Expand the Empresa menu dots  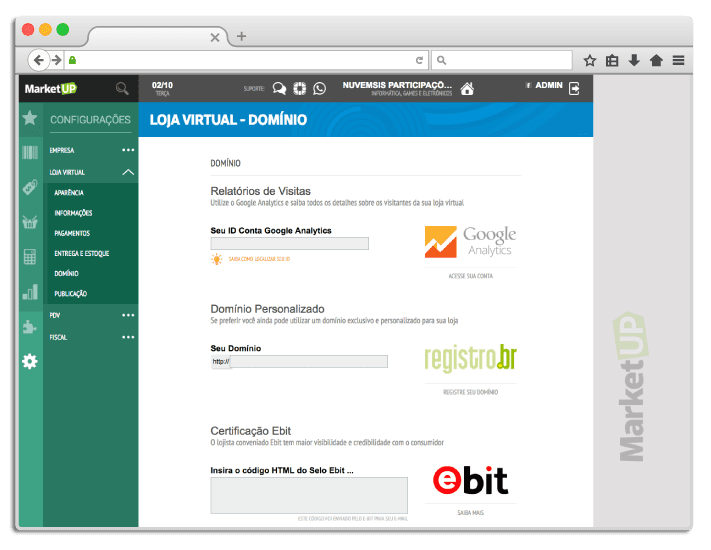pyautogui.click(x=128, y=150)
